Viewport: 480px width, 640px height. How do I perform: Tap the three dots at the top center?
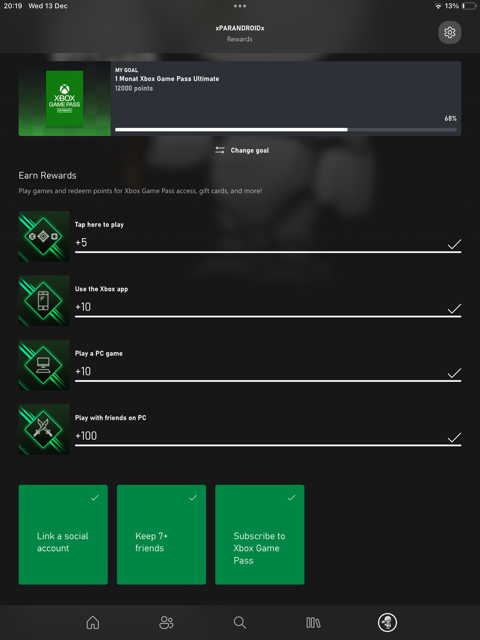(x=240, y=6)
